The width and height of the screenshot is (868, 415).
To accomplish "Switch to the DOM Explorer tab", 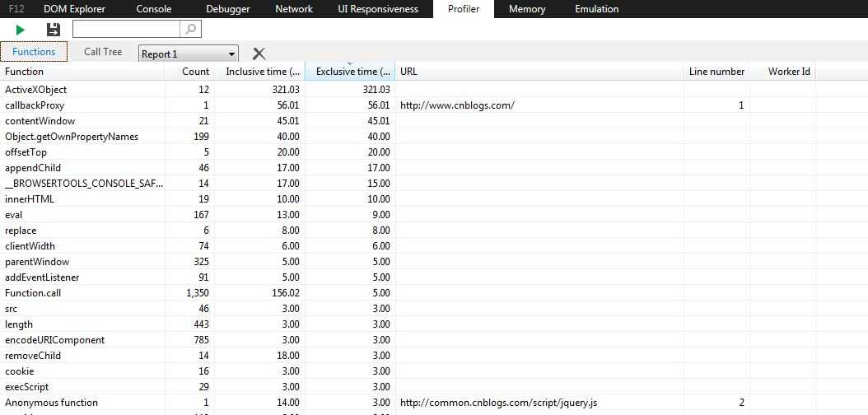I will click(74, 9).
